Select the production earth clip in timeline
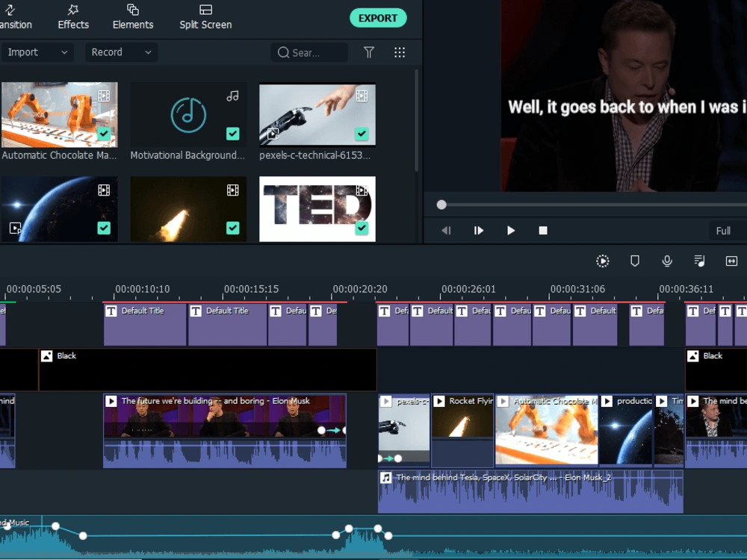The height and width of the screenshot is (560, 747). 626,431
